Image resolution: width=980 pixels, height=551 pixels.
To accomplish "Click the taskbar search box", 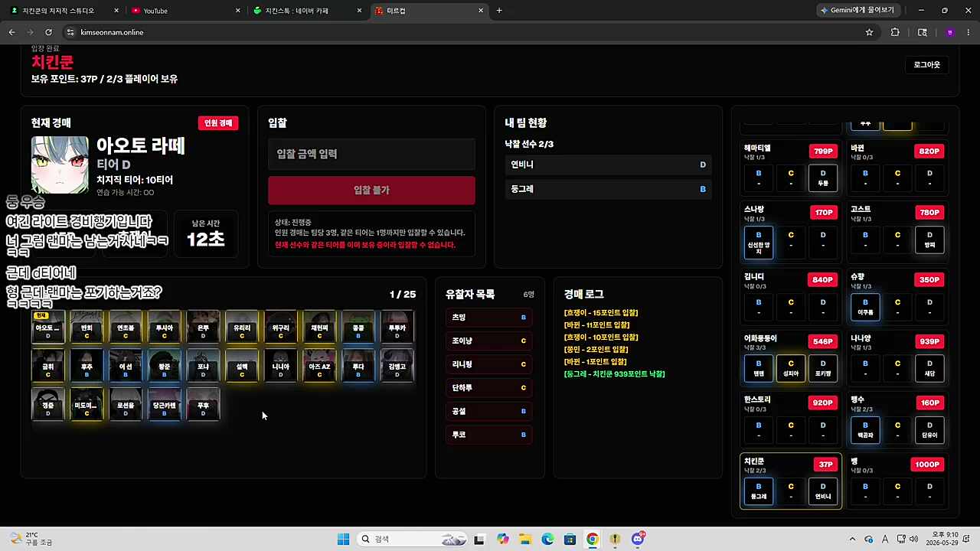I will (x=413, y=540).
